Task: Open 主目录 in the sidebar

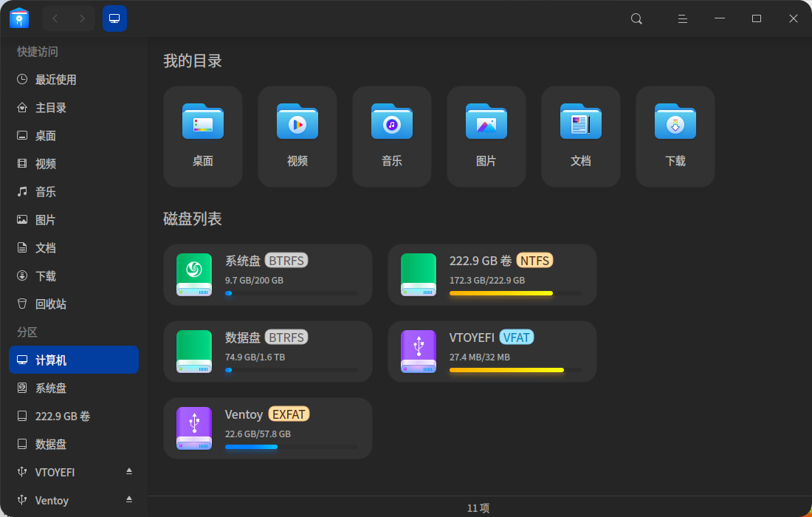Action: click(74, 107)
